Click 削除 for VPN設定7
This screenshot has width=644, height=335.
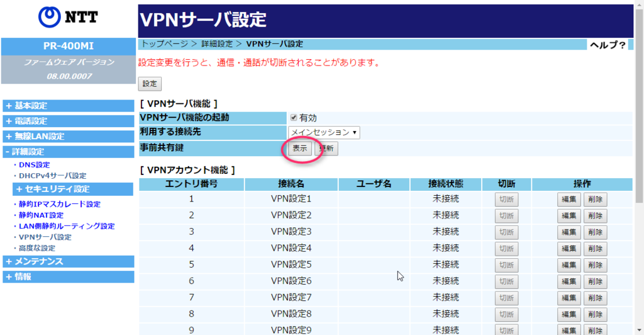pos(595,298)
